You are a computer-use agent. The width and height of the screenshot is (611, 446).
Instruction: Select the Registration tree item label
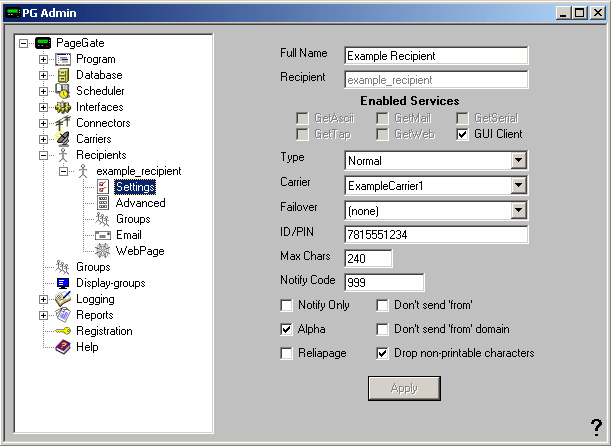tap(104, 331)
